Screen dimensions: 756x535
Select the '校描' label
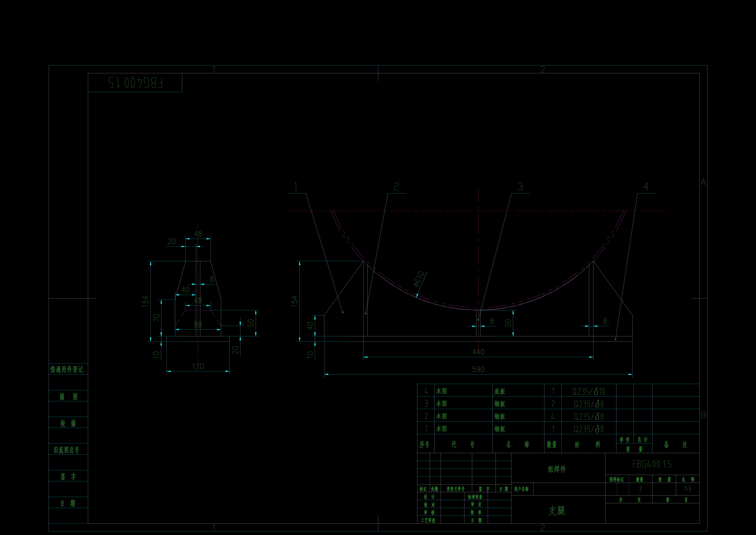click(68, 423)
